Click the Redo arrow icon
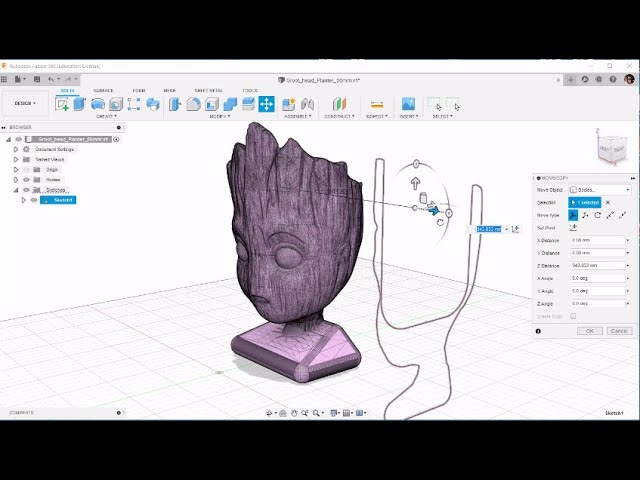 [69, 79]
